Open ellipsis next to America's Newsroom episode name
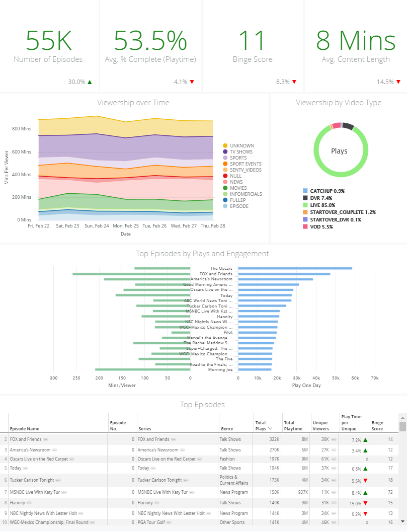Screen dimensions: 408x532 point(55,450)
